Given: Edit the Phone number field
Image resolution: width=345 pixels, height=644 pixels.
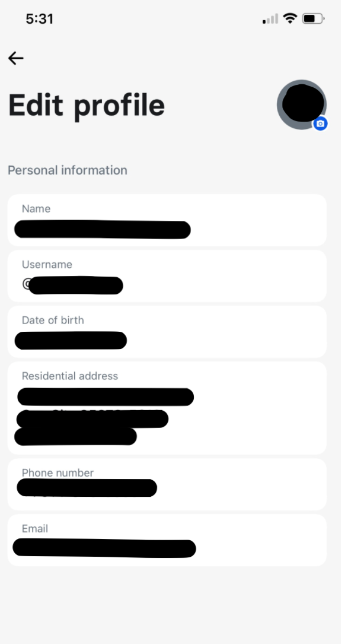Looking at the screenshot, I should click(167, 484).
